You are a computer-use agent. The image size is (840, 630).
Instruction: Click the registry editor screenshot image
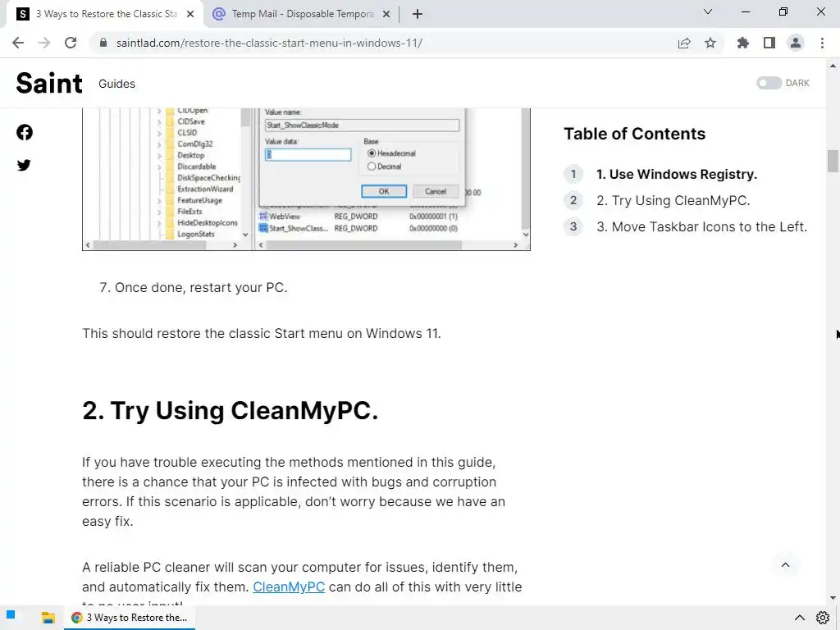(306, 179)
